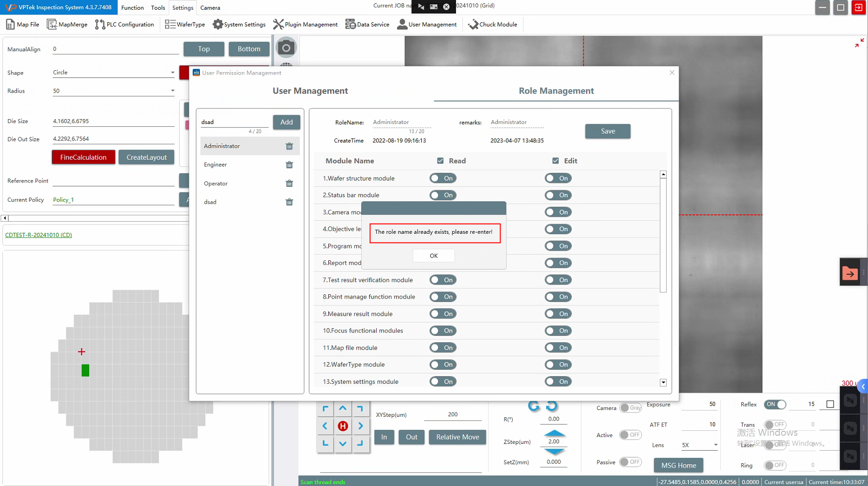Open Data Service from toolbar

point(367,25)
